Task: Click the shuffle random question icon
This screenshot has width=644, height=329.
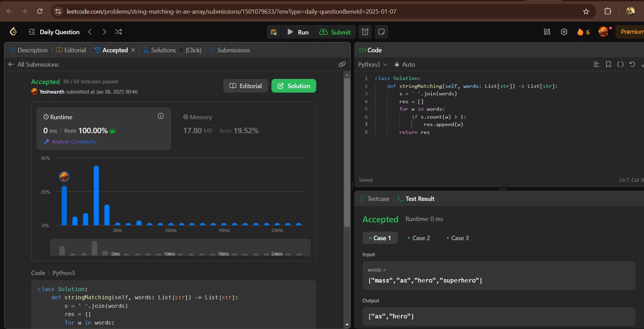Action: click(119, 32)
